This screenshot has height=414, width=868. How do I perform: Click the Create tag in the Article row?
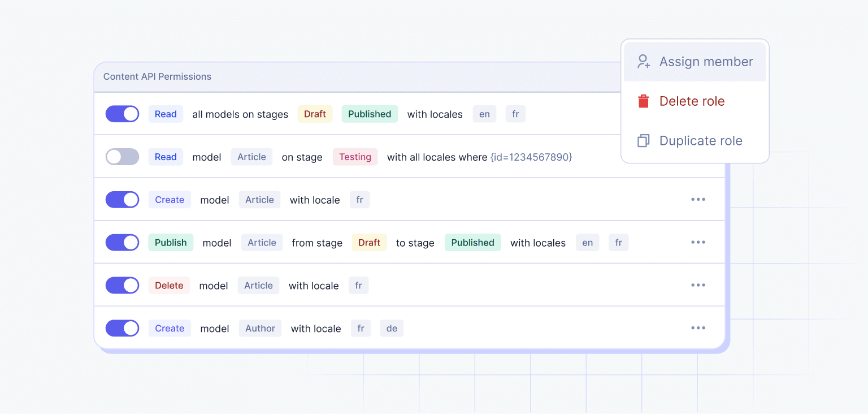coord(170,200)
